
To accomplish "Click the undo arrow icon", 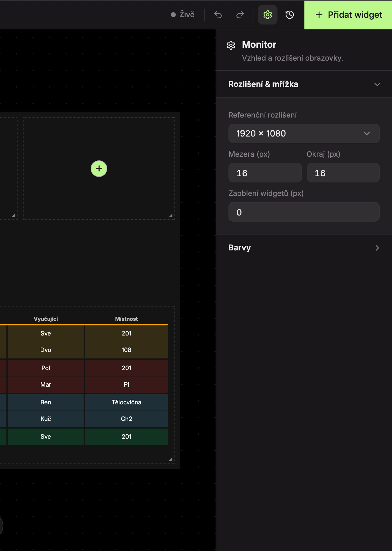I will [218, 15].
